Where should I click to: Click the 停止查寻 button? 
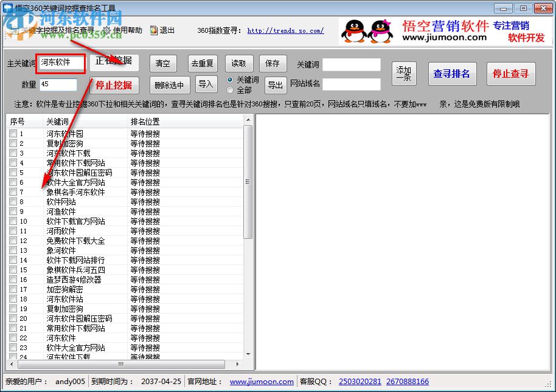[511, 74]
